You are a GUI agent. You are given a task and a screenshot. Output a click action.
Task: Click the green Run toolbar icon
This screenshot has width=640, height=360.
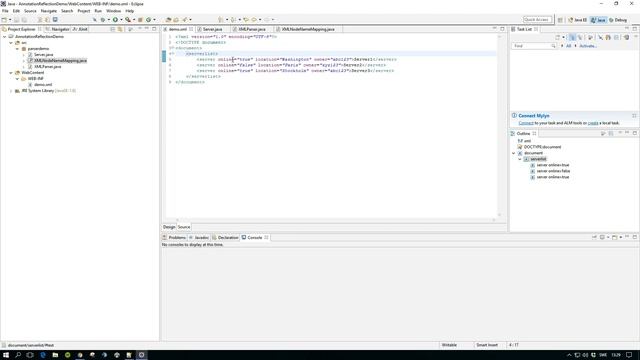pos(116,20)
